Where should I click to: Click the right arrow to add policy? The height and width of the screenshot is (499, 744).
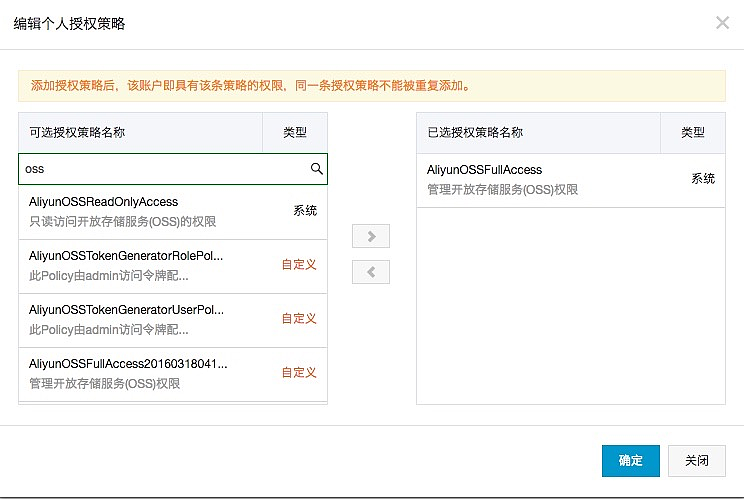pos(372,236)
